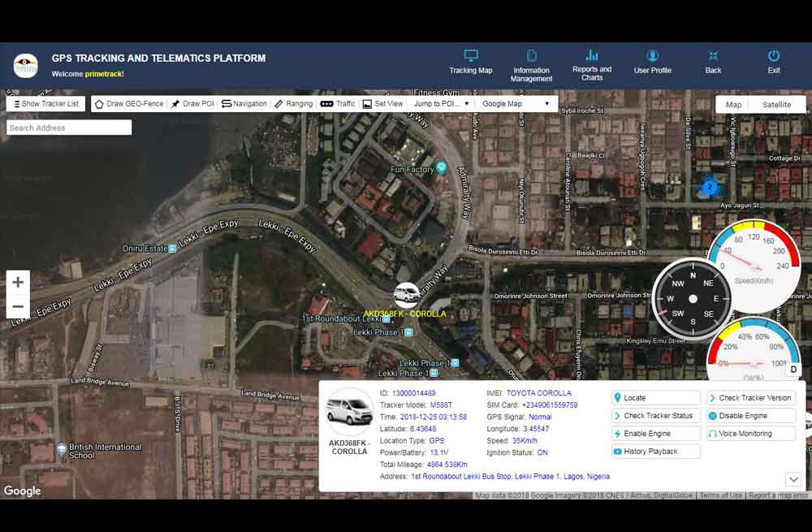Click Check Tracker Version

point(751,398)
